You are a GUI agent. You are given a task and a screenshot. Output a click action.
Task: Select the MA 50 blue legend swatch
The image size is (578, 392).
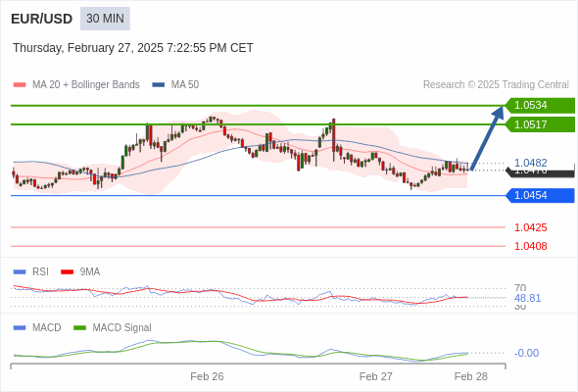coord(159,85)
